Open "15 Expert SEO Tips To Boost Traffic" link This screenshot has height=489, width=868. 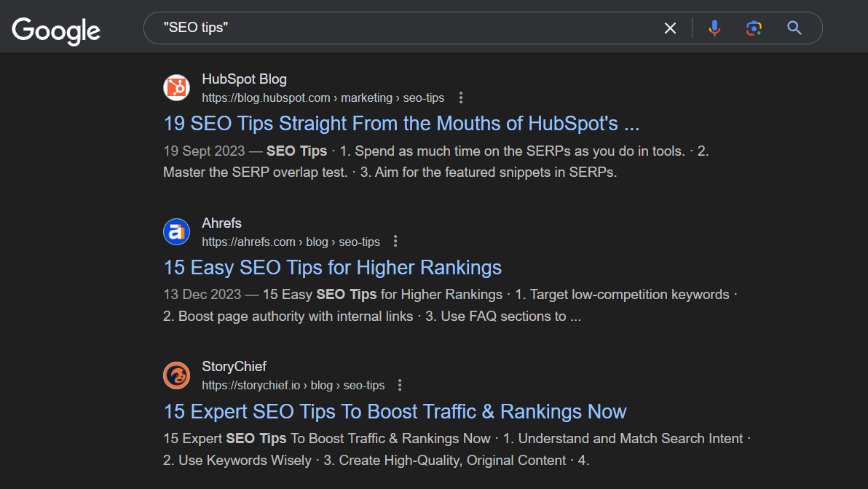coord(395,412)
